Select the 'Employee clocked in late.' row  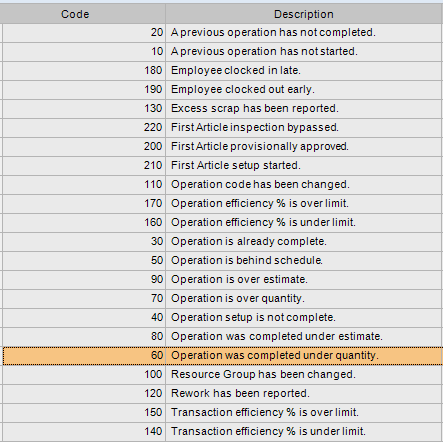(x=223, y=71)
